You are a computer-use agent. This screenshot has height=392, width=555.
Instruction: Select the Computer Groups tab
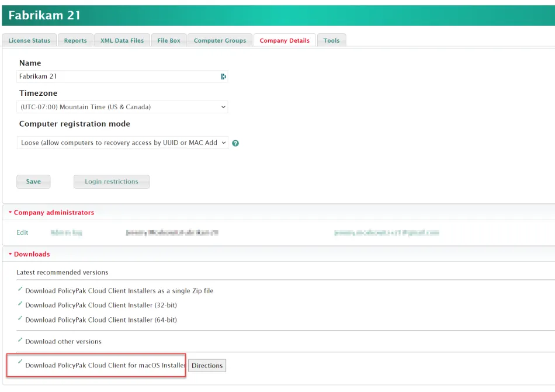pos(220,40)
